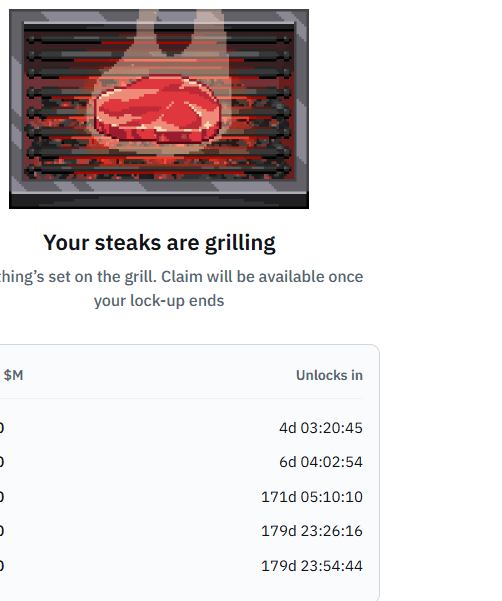Click the raw steak on the grill

click(157, 110)
